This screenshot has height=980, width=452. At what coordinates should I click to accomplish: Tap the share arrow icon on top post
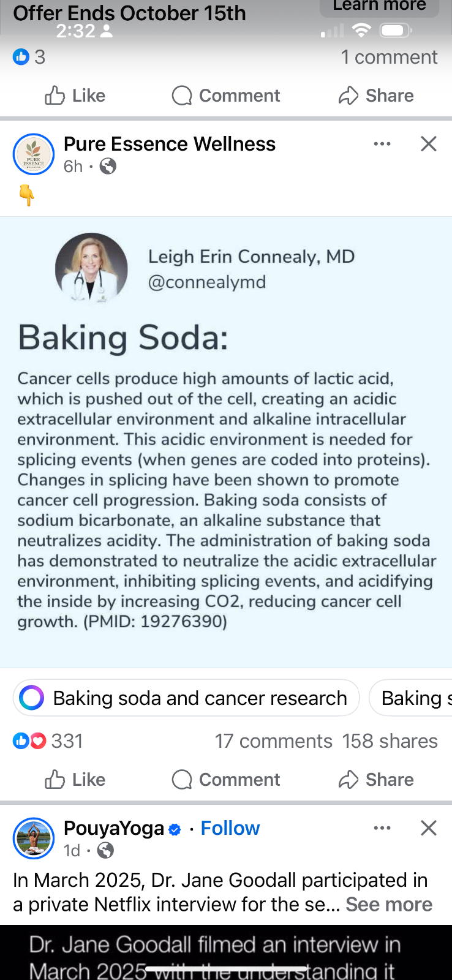[348, 96]
